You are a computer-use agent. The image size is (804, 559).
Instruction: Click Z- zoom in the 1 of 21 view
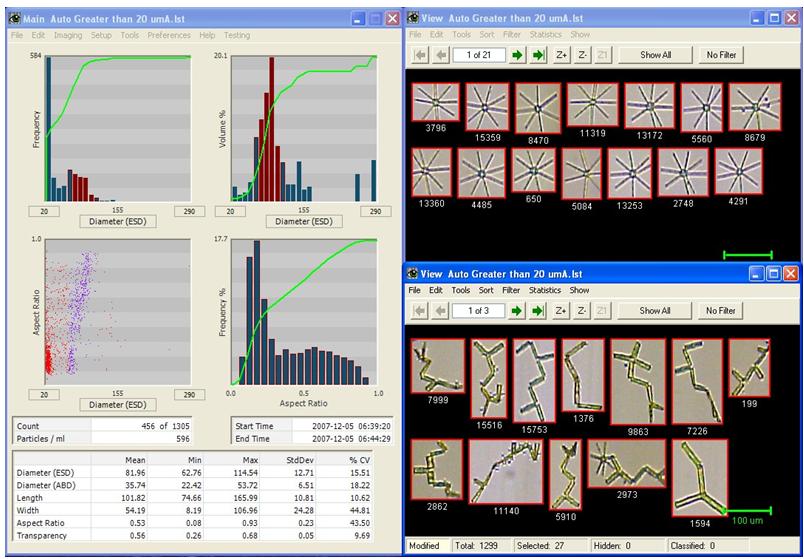[x=583, y=55]
